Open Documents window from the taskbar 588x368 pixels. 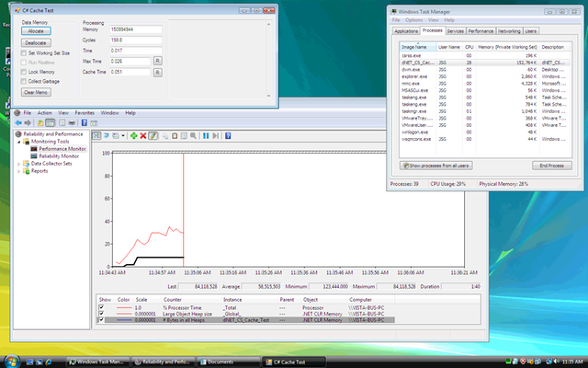[228, 362]
